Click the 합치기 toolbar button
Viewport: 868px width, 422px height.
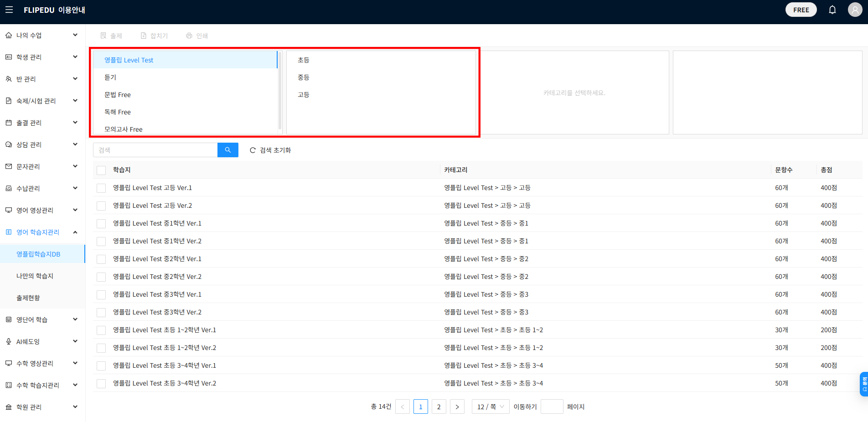pyautogui.click(x=154, y=36)
